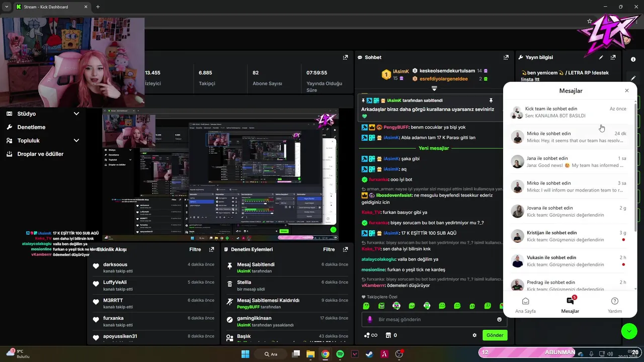Open the Jovana conversation
The width and height of the screenshot is (644, 362).
coord(569,211)
